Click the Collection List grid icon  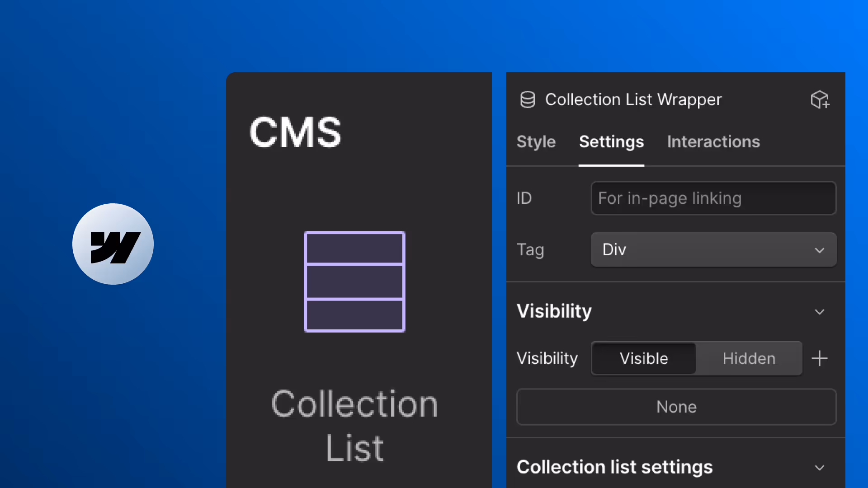pyautogui.click(x=354, y=282)
